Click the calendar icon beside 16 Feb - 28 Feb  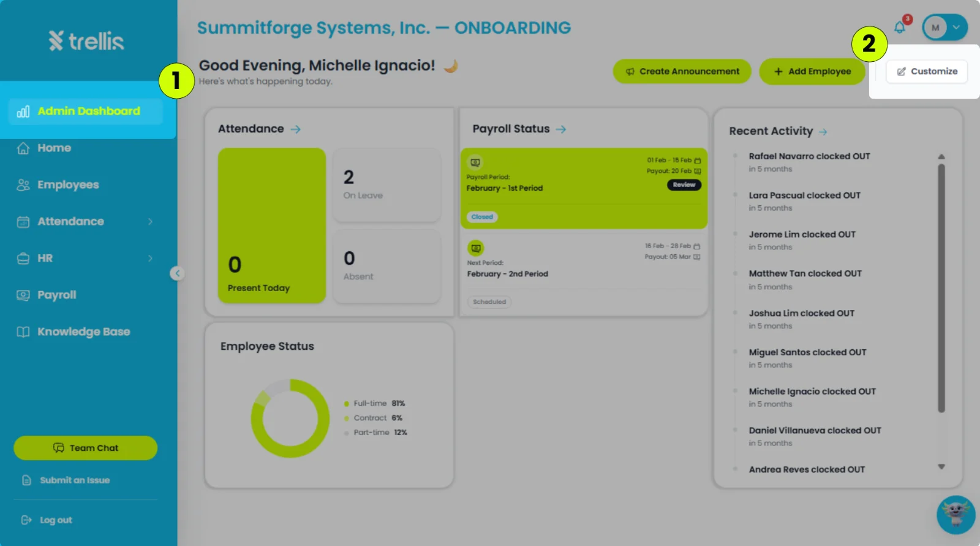click(697, 246)
